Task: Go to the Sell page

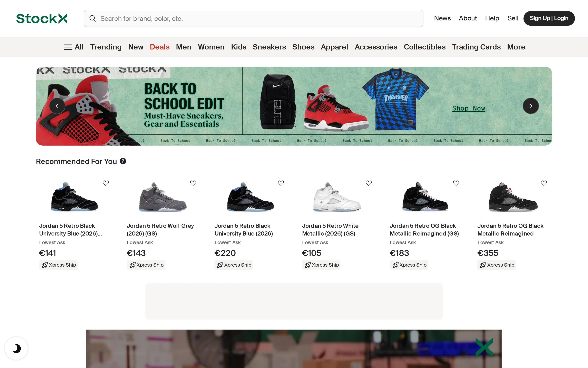Action: [513, 18]
